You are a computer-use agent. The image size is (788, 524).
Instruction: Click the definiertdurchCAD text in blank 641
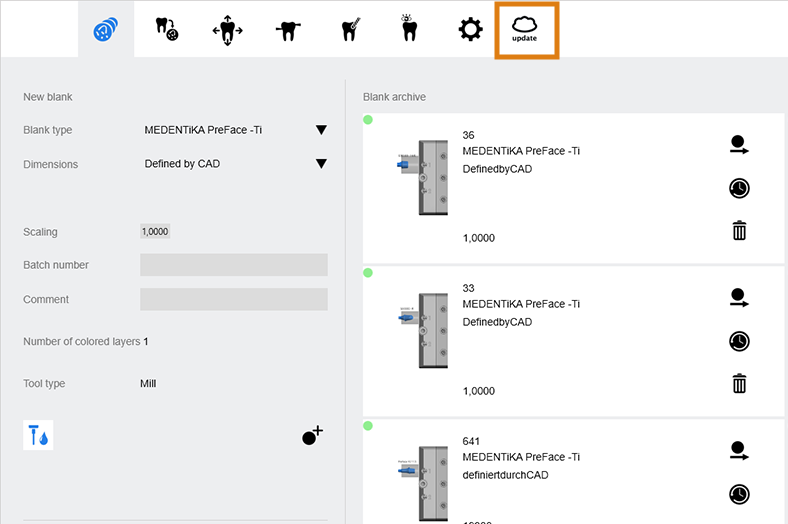505,475
